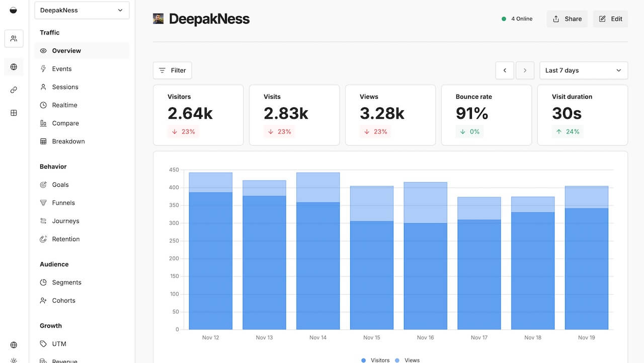The height and width of the screenshot is (363, 644).
Task: Open the links icon in left rail
Action: click(14, 90)
